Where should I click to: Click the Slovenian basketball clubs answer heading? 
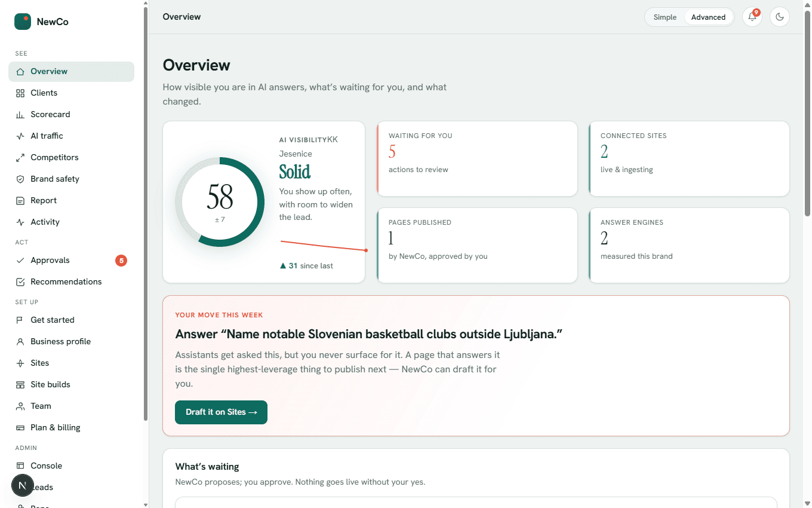click(x=369, y=334)
